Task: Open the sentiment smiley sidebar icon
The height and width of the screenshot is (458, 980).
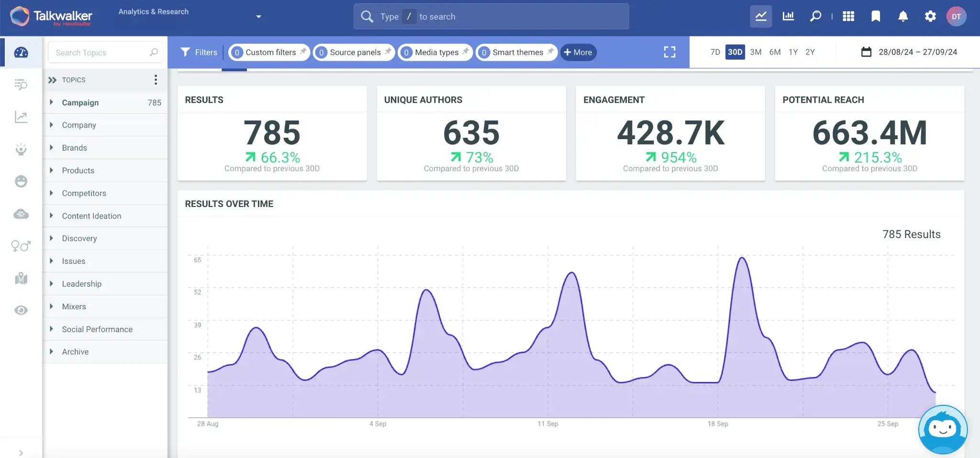Action: tap(21, 181)
